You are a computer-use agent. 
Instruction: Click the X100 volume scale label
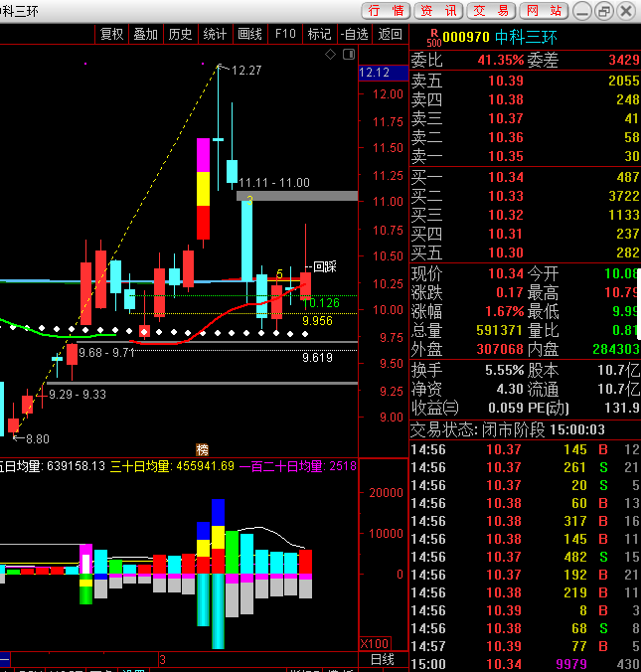point(375,644)
